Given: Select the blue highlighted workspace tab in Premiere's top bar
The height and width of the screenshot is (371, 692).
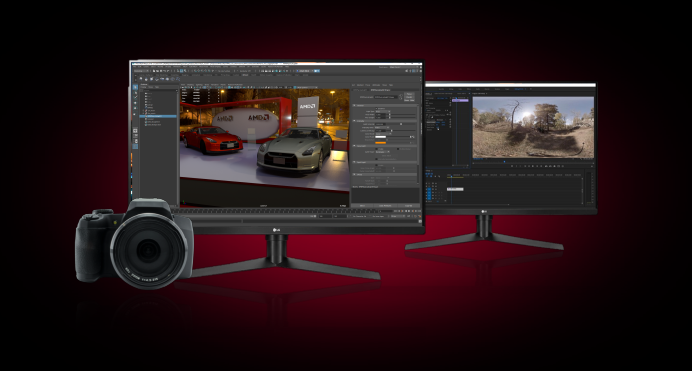Looking at the screenshot, I should tap(519, 89).
